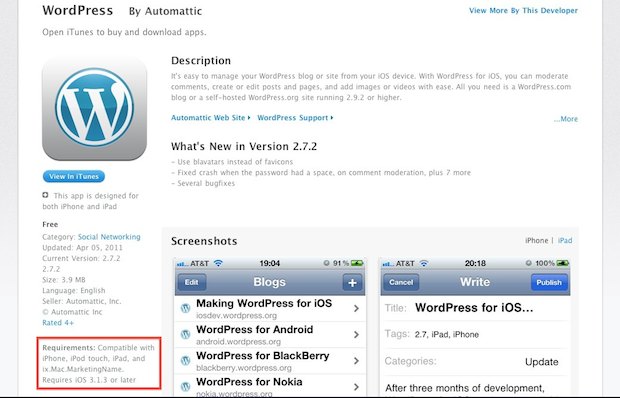Image resolution: width=620 pixels, height=398 pixels.
Task: Click 'Updated: Apr 05, 2011' text
Action: [82, 247]
